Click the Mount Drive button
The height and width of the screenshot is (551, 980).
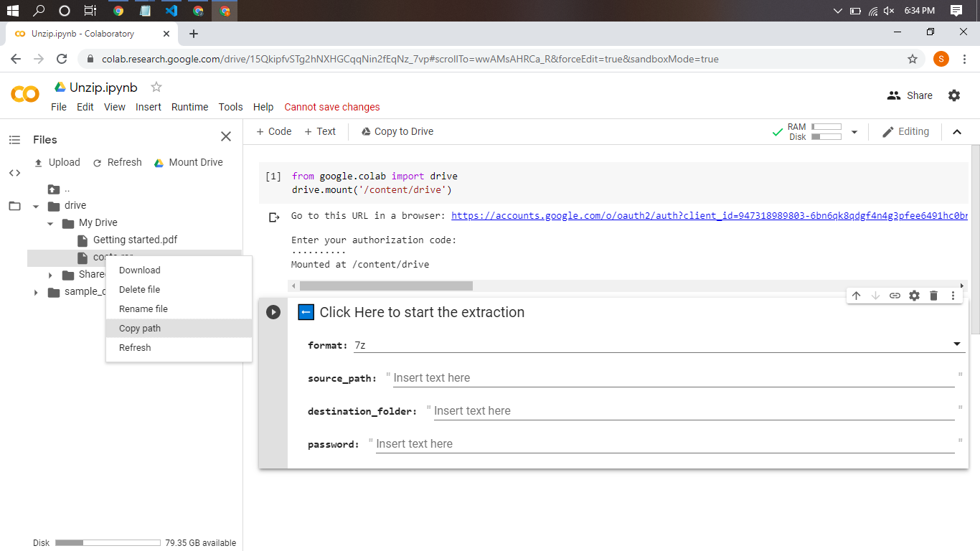188,162
